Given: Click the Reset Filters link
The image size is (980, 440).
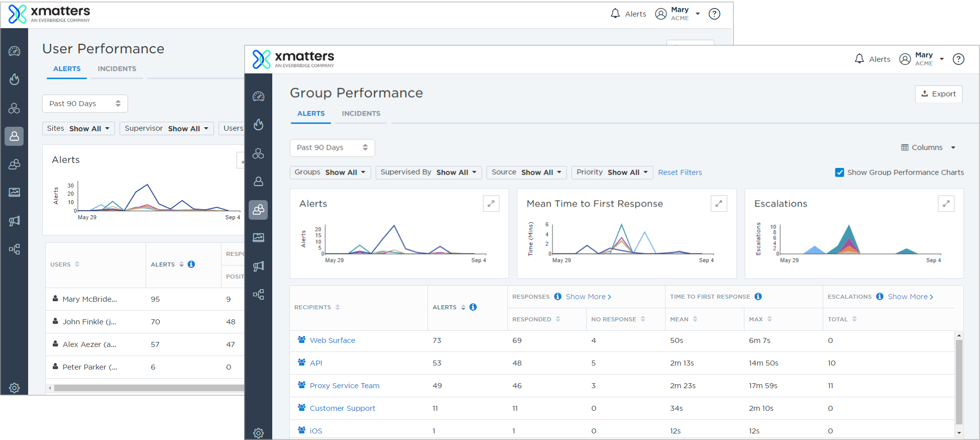Looking at the screenshot, I should point(680,172).
